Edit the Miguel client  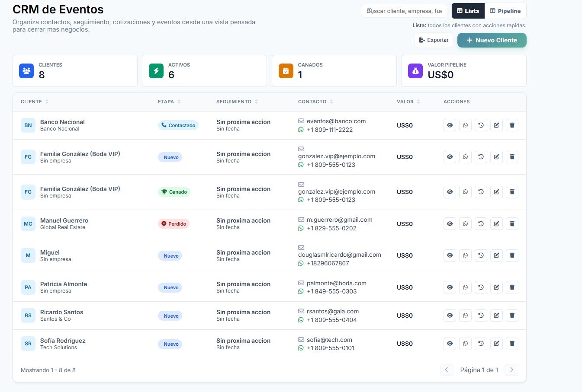496,255
